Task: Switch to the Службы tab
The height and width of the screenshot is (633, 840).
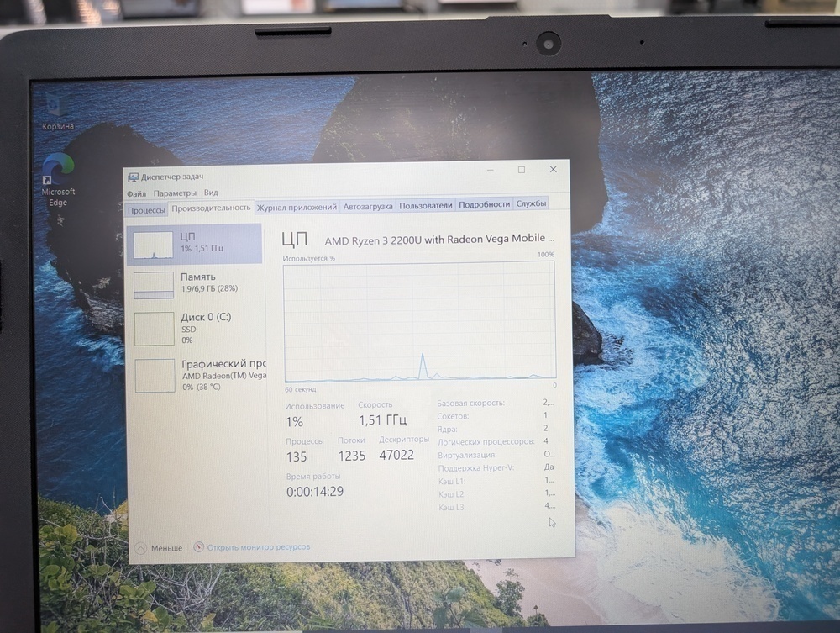Action: [531, 203]
